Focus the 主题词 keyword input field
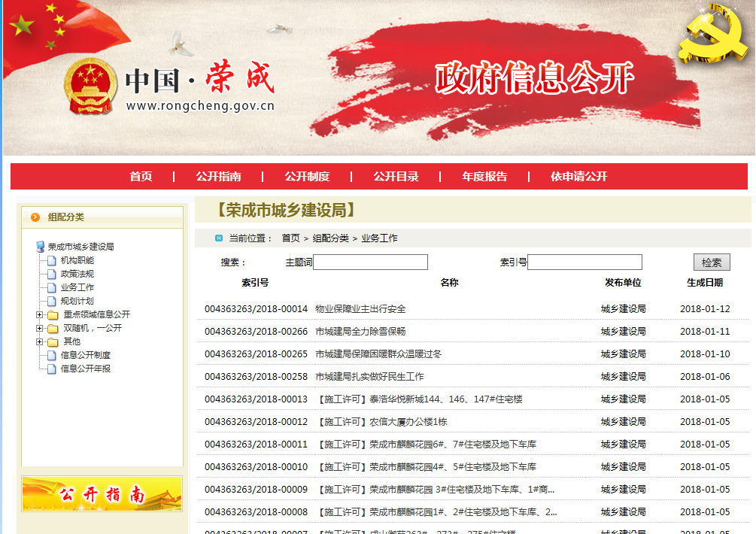This screenshot has width=756, height=534. pyautogui.click(x=370, y=262)
